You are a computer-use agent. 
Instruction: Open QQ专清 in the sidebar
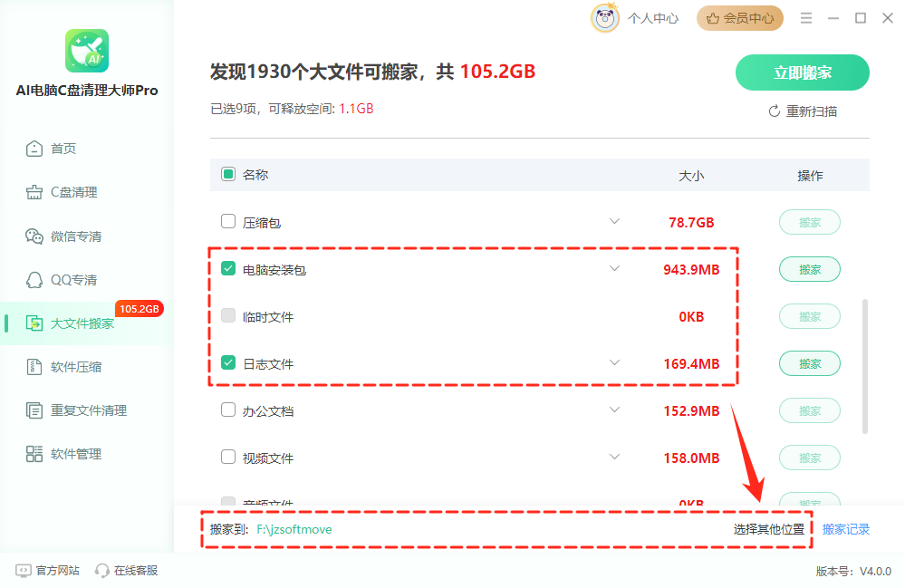(x=62, y=280)
